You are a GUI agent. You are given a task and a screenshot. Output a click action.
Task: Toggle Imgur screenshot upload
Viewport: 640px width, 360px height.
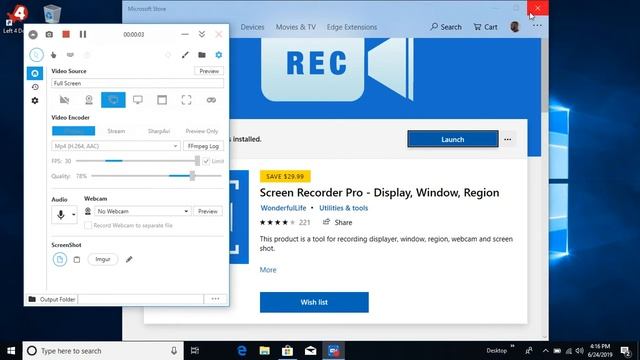tap(103, 260)
